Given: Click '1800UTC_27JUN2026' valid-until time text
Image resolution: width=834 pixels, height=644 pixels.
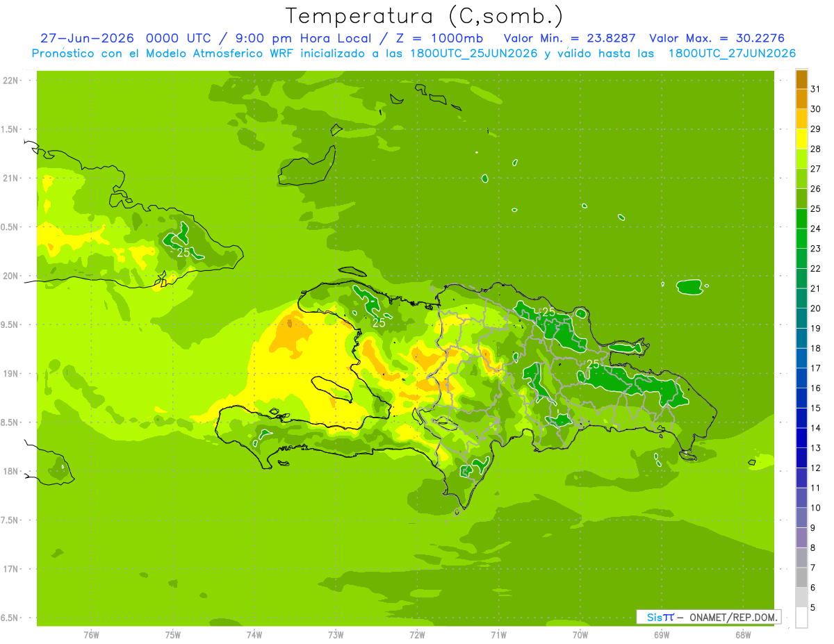Looking at the screenshot, I should [x=732, y=53].
